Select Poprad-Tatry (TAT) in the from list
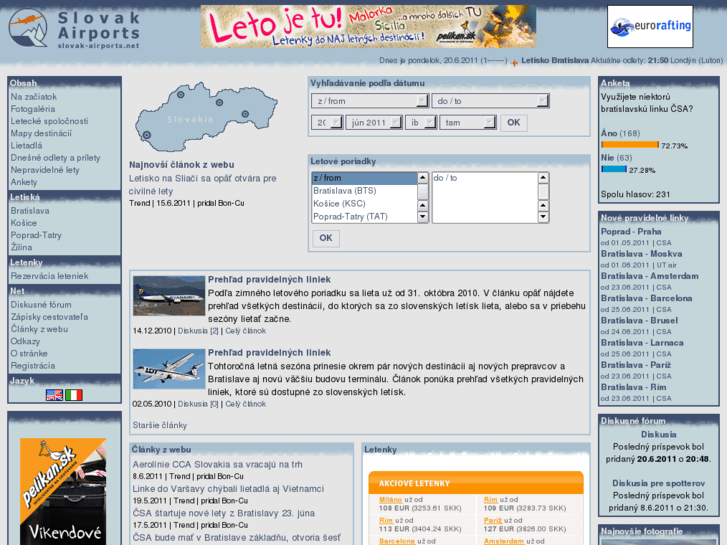The width and height of the screenshot is (727, 545). 365,217
